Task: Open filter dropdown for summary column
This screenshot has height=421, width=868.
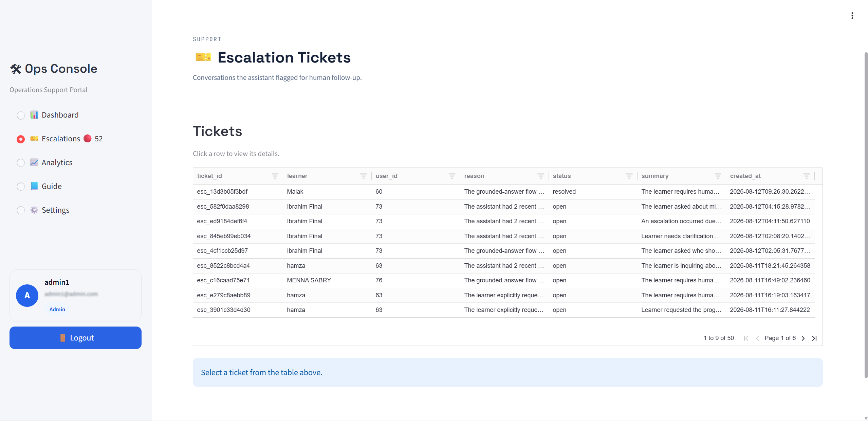Action: [718, 176]
